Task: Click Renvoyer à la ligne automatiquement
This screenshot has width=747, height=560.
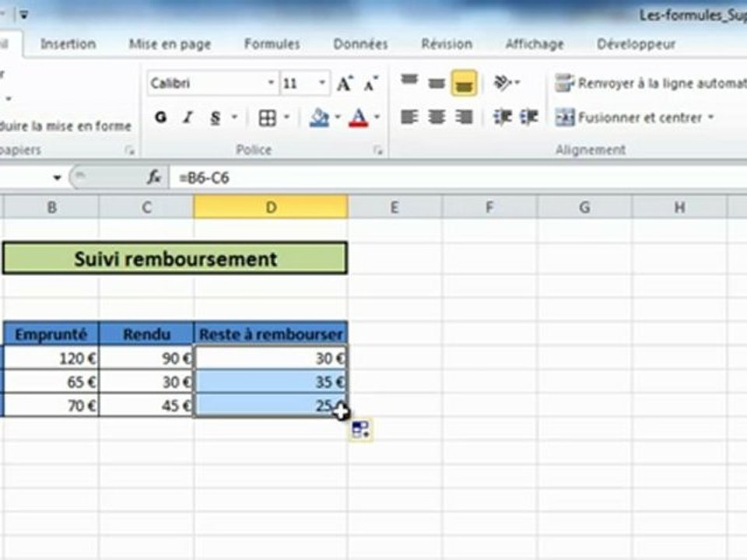Action: click(651, 83)
